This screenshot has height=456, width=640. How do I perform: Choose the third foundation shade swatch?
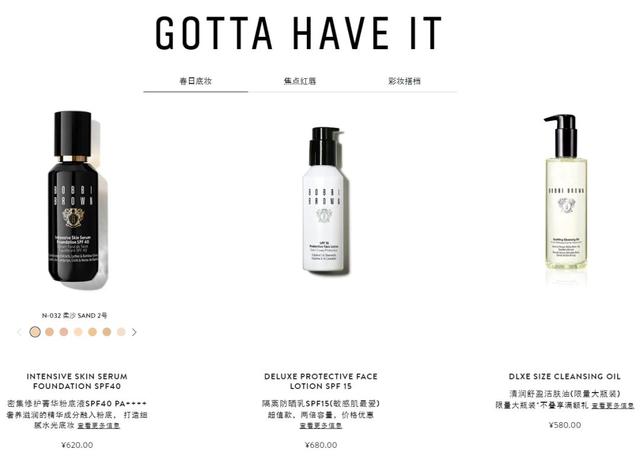(64, 332)
